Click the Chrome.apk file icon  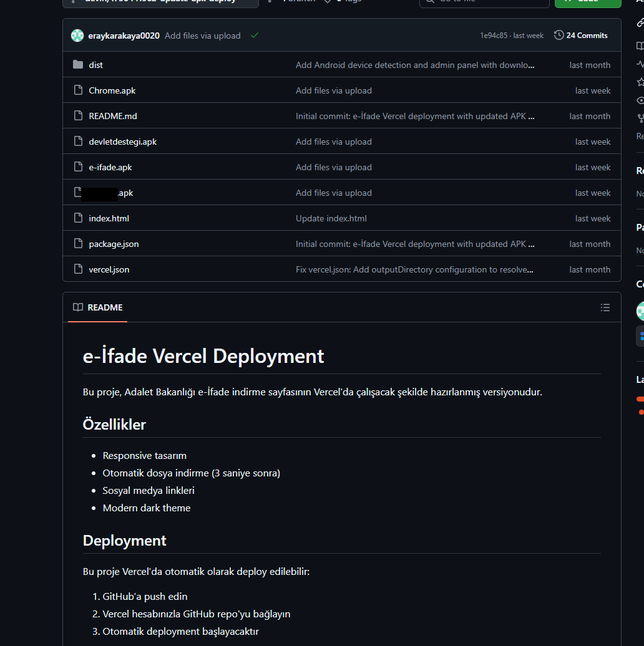77,90
